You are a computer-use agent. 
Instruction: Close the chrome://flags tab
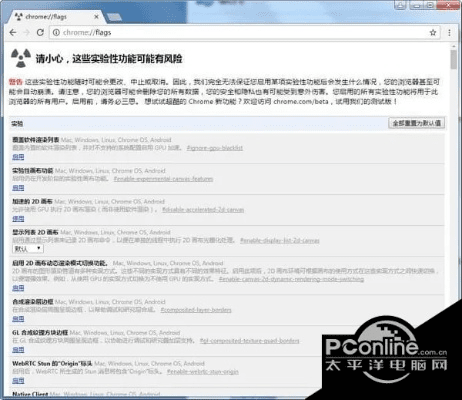click(x=96, y=16)
